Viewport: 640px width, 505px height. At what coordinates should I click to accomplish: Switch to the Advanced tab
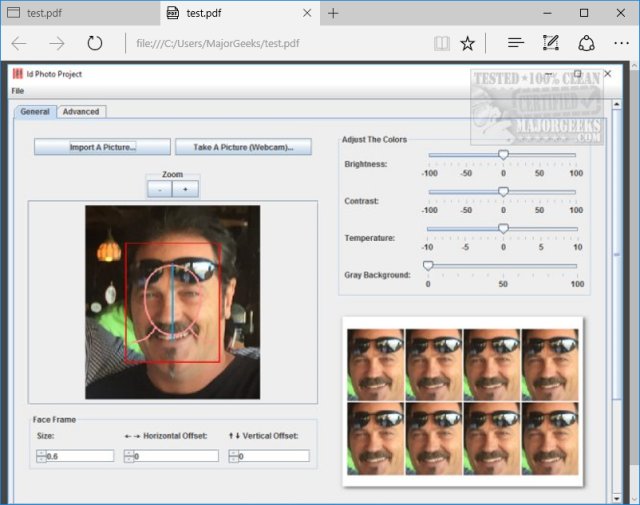pyautogui.click(x=81, y=112)
